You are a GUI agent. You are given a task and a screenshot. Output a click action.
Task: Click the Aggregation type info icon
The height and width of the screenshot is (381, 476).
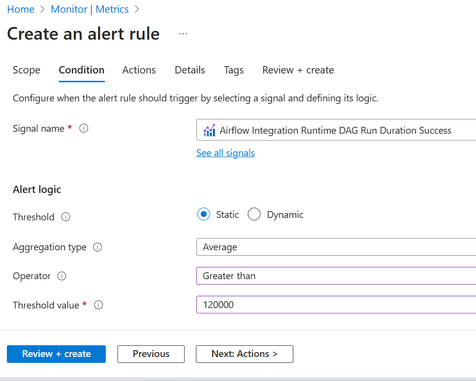coord(97,247)
